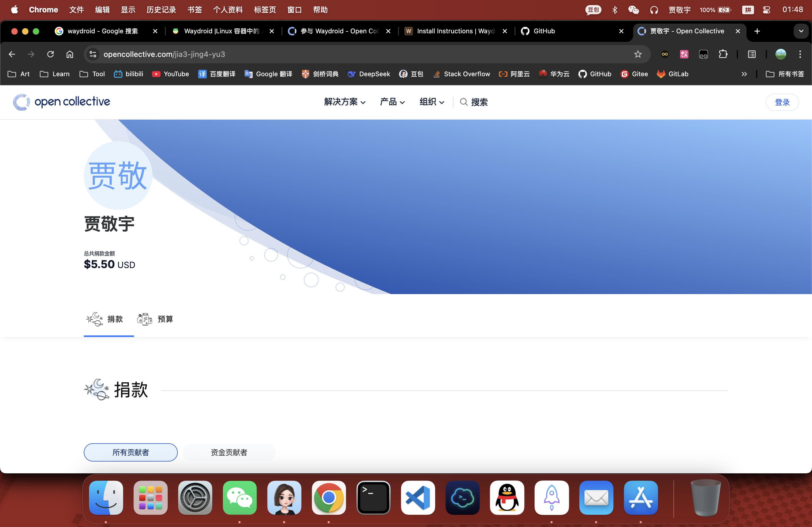This screenshot has height=527, width=812.
Task: Open Visual Studio Code from dock
Action: point(418,498)
